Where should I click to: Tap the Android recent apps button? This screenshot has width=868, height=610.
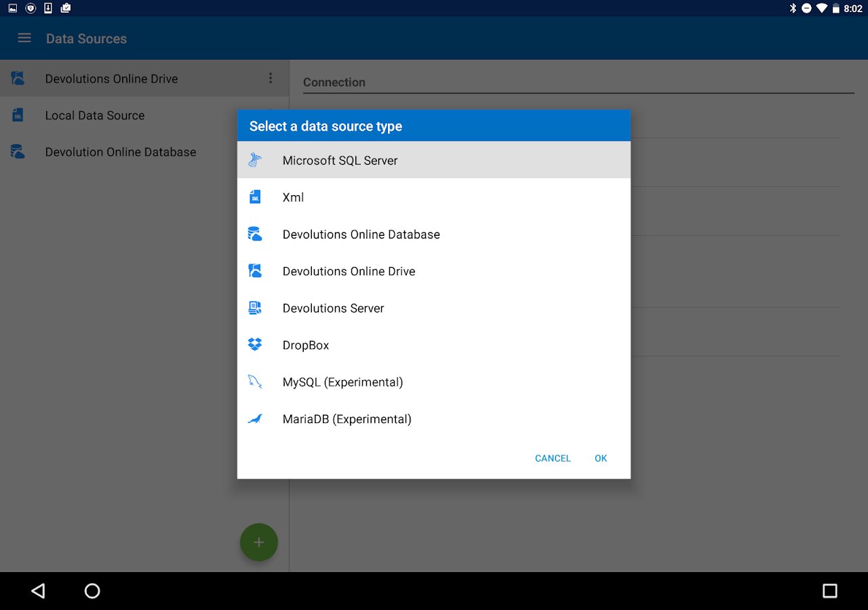830,591
